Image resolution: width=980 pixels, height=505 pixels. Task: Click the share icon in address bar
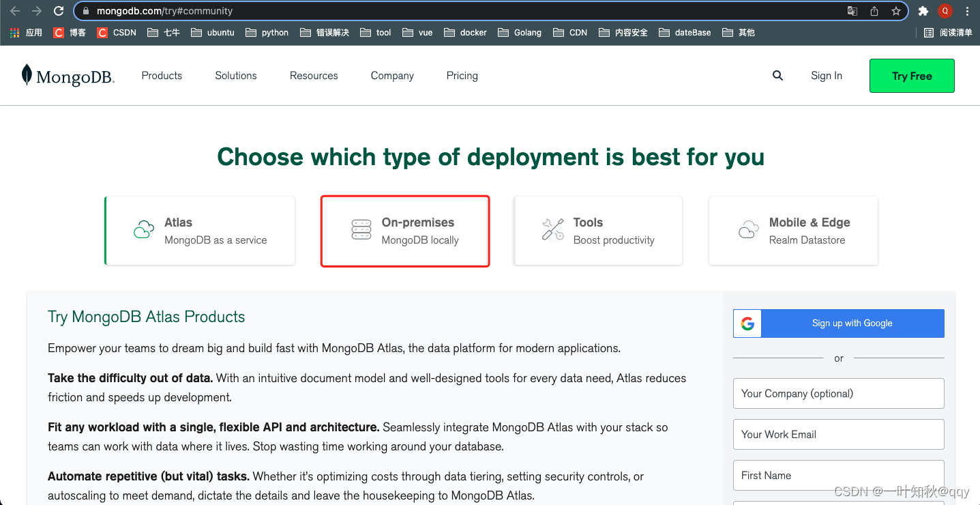pos(874,11)
